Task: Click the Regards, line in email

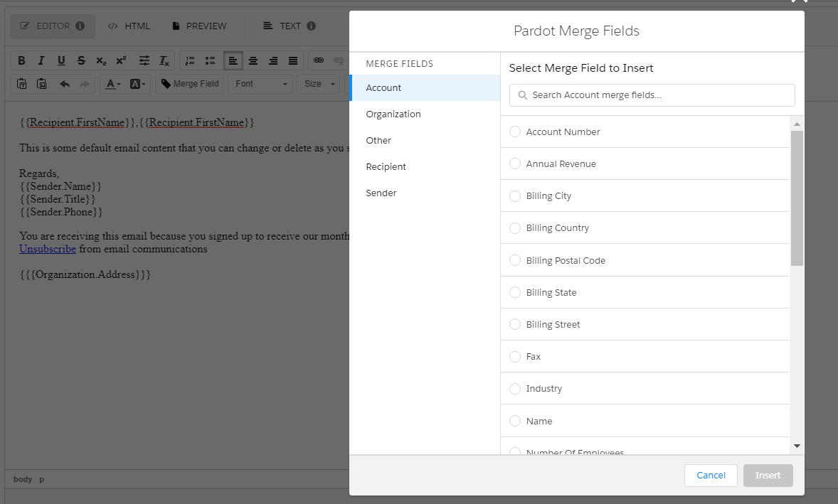Action: pos(39,173)
